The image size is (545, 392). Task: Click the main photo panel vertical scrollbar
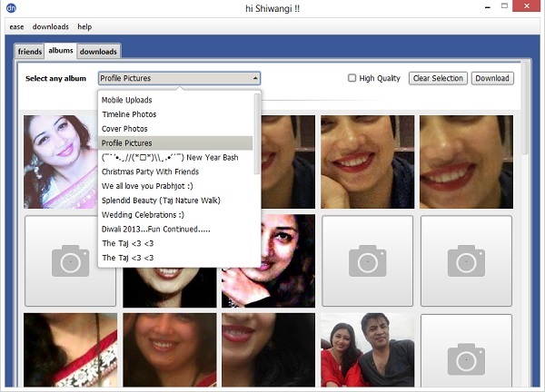click(x=525, y=108)
